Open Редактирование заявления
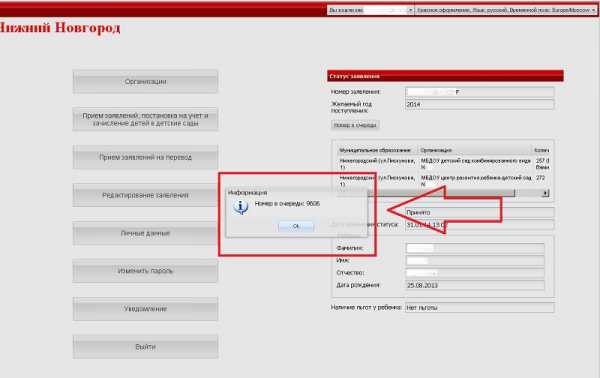This screenshot has height=378, width=600. [145, 195]
